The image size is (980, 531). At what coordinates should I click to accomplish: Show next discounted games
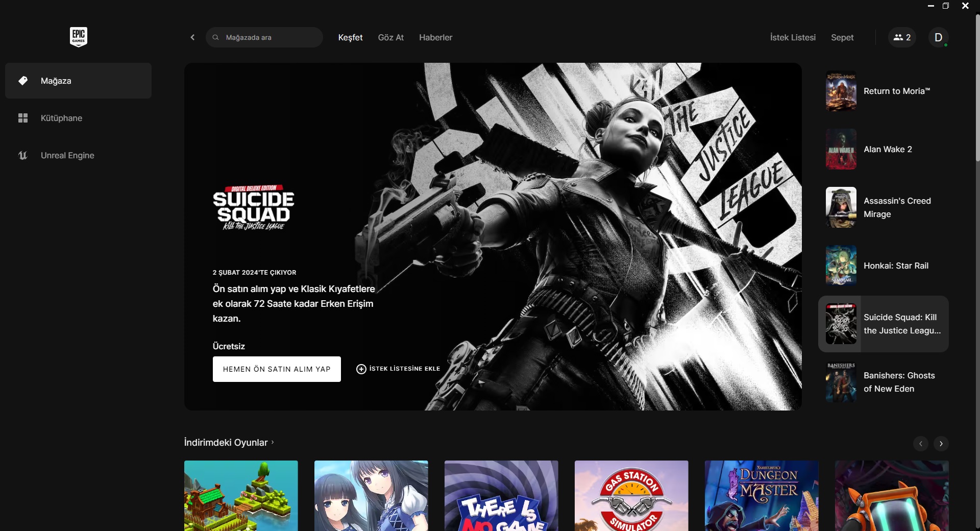pyautogui.click(x=941, y=444)
